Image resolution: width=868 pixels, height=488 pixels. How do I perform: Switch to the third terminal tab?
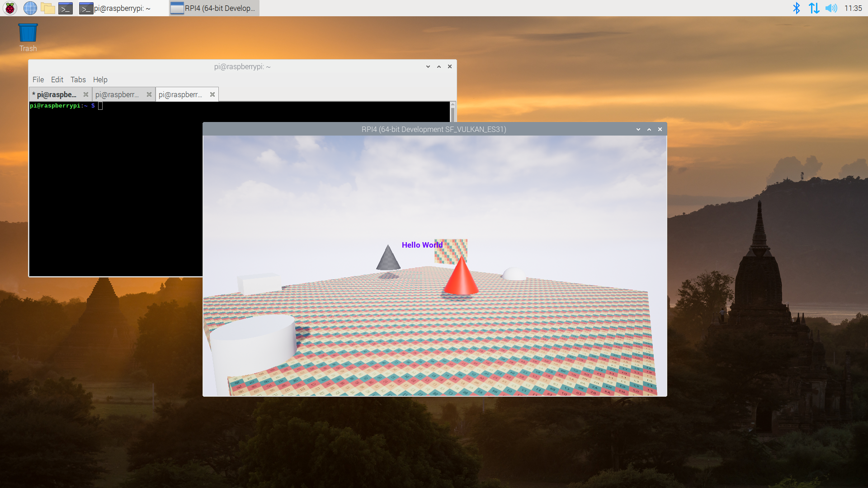(180, 94)
